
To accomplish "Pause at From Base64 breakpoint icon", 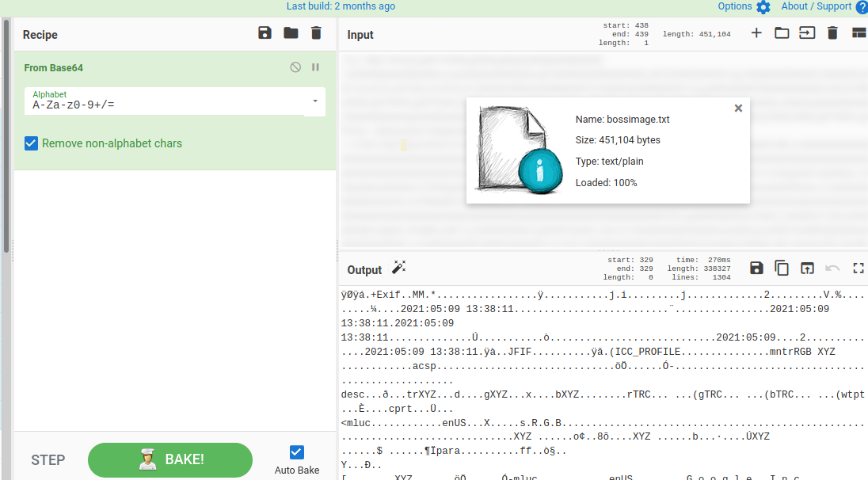I will tap(315, 67).
